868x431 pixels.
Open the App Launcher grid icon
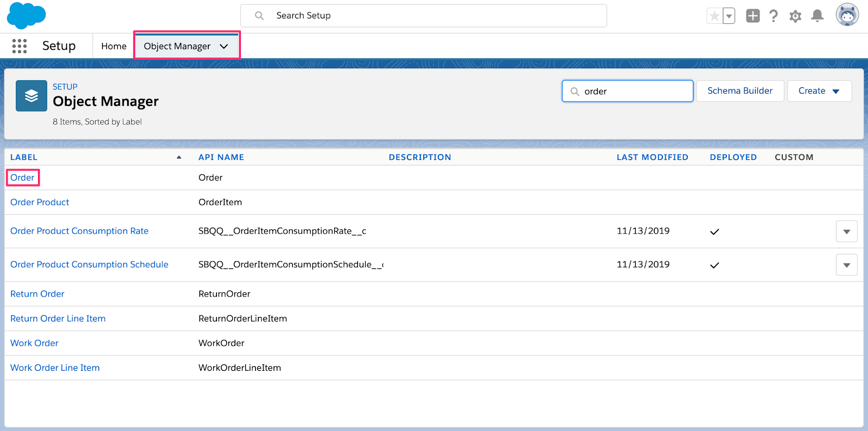click(x=20, y=46)
